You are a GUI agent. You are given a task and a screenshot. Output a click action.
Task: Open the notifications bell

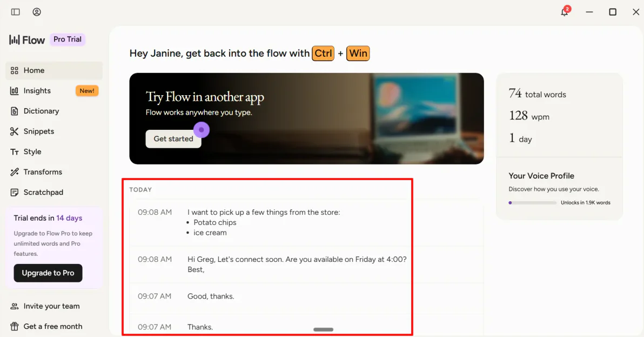[x=565, y=12]
